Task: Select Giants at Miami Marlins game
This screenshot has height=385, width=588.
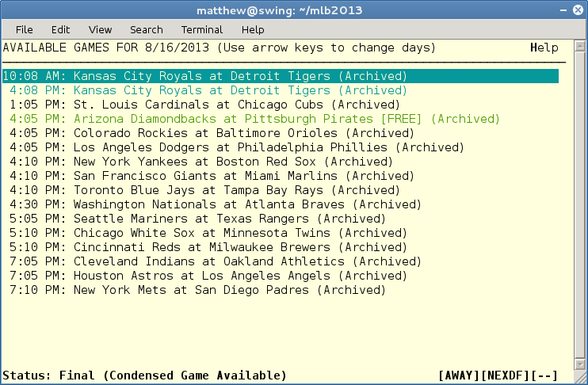Action: click(x=212, y=176)
